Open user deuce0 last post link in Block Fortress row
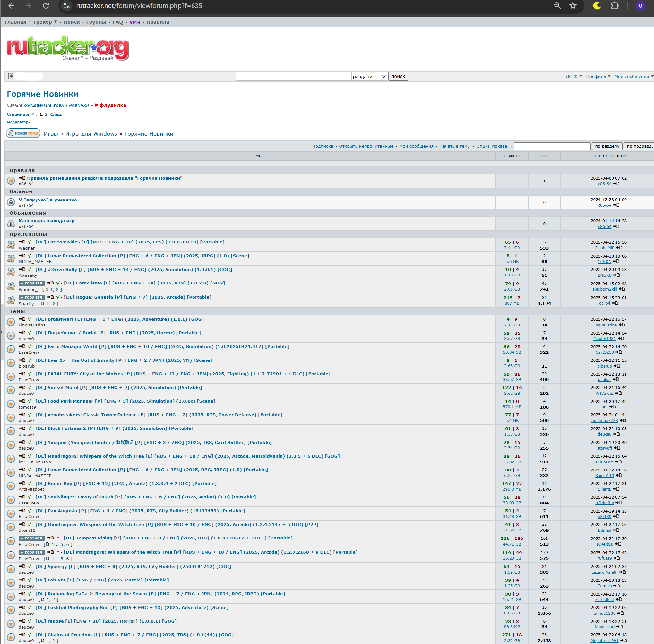 click(604, 434)
